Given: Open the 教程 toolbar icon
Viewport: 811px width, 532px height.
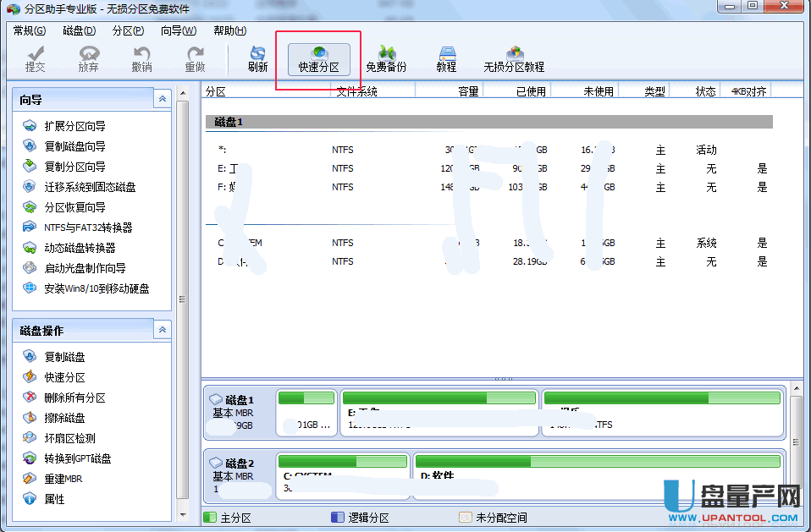Looking at the screenshot, I should 446,59.
